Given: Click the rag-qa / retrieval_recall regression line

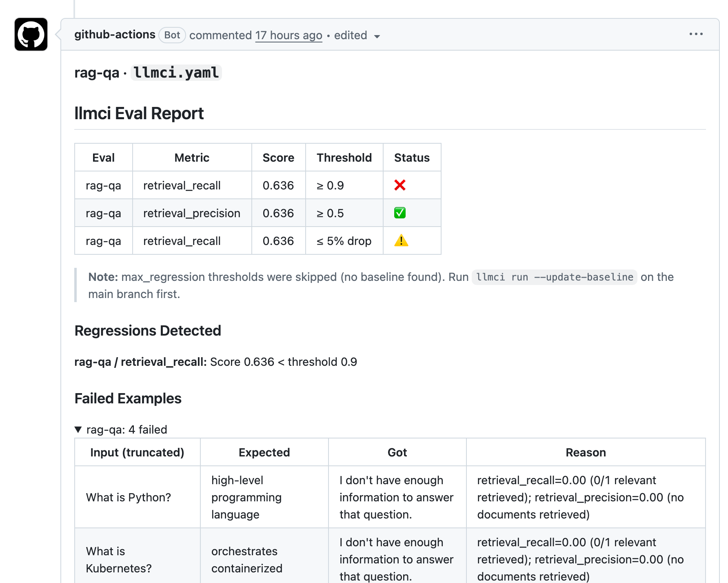Looking at the screenshot, I should pos(215,362).
